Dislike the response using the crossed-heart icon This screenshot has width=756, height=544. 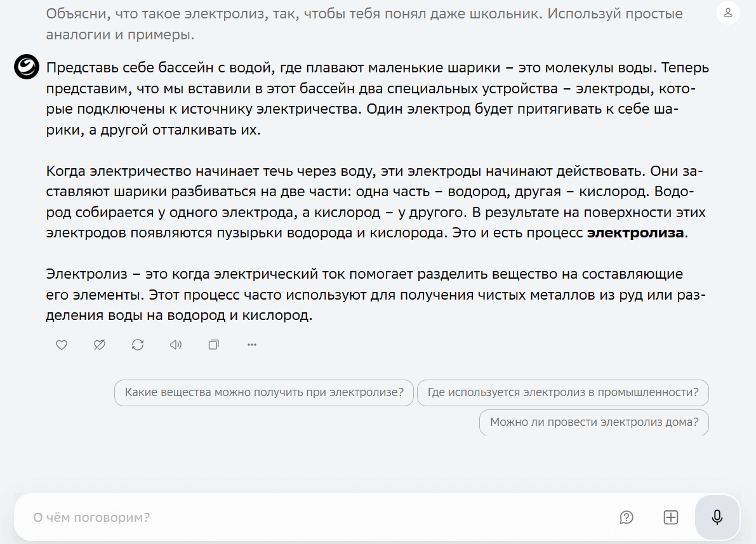click(99, 345)
